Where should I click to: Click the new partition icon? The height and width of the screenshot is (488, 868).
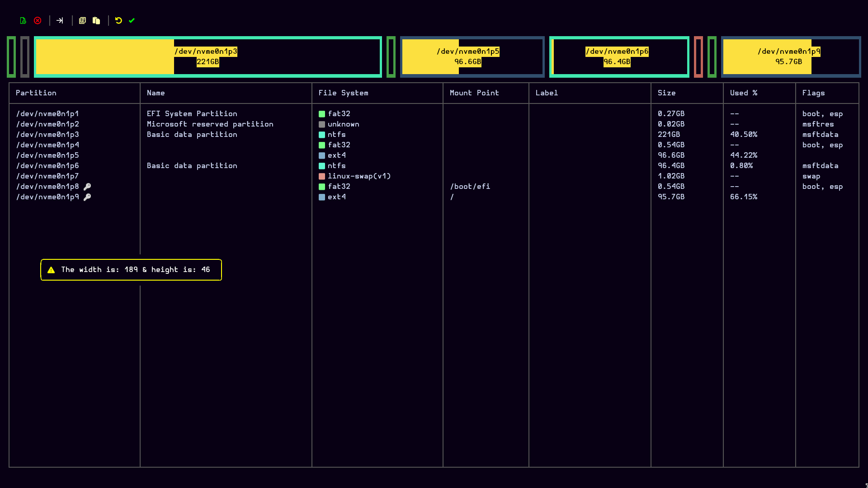tap(23, 21)
